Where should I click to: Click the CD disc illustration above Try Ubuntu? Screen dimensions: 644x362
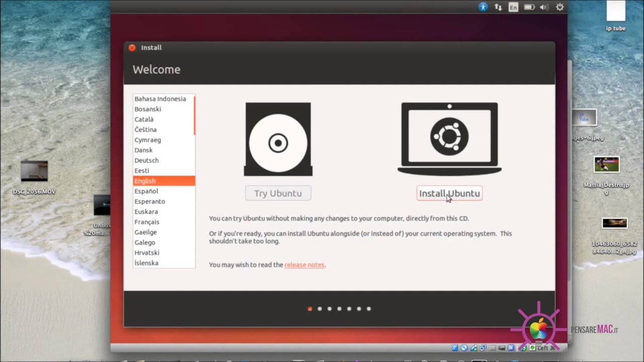coord(278,139)
